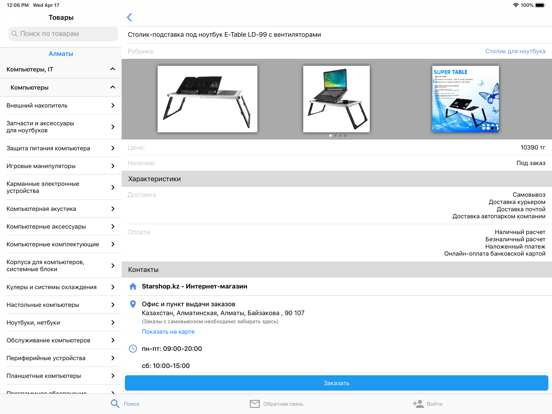Open chevron for Карманные электронные устройства

pyautogui.click(x=113, y=187)
